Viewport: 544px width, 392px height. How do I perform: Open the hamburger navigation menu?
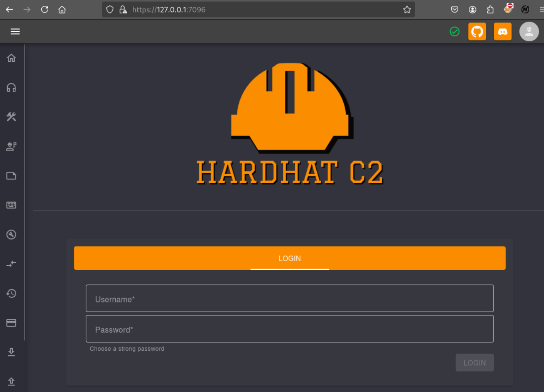15,31
